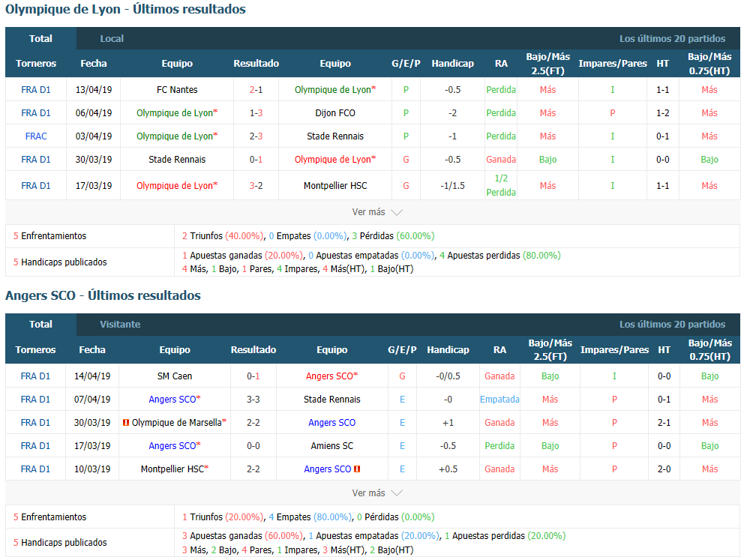Click the 'Empatada' RA cell for 07/04/19
The width and height of the screenshot is (747, 560).
[499, 400]
